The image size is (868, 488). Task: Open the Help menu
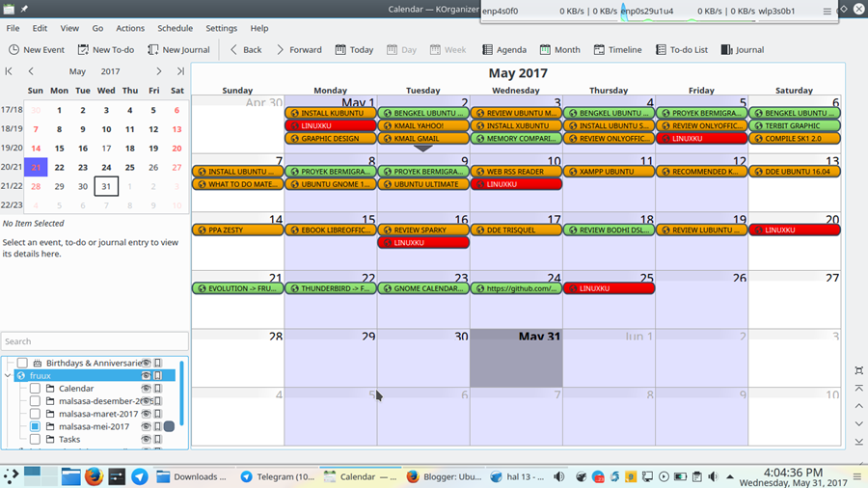coord(259,28)
